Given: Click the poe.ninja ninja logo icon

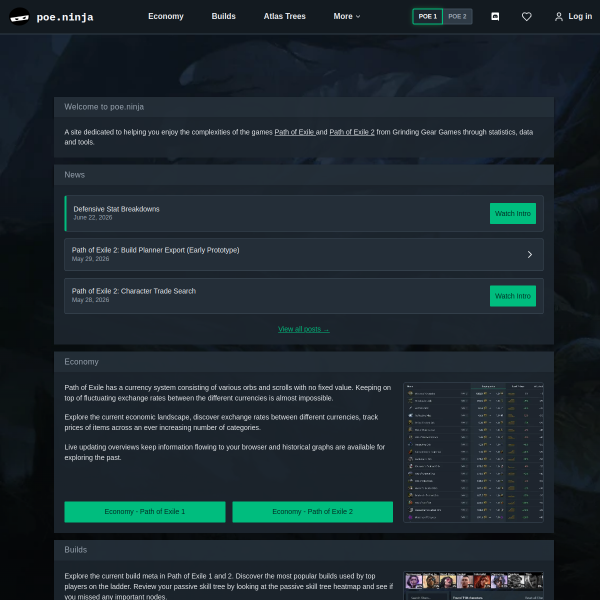Looking at the screenshot, I should click(19, 16).
